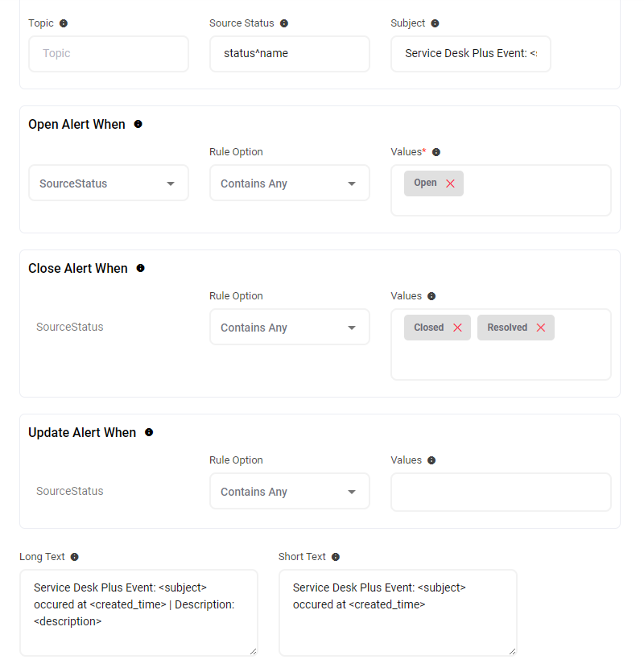
Task: Click the info icon beside Long Text label
Action: point(75,557)
